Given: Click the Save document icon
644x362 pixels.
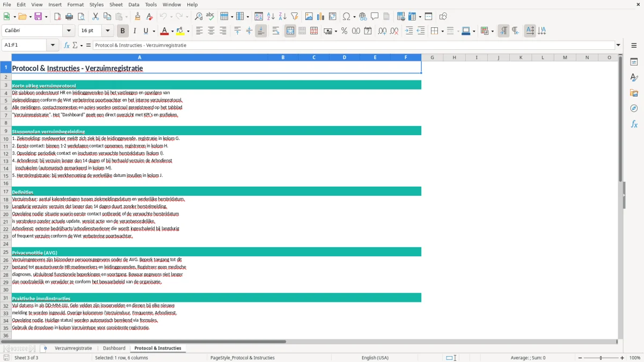Looking at the screenshot, I should 38,17.
